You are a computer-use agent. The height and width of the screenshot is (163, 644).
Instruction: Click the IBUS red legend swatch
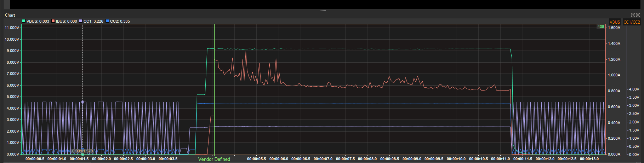[x=53, y=21]
